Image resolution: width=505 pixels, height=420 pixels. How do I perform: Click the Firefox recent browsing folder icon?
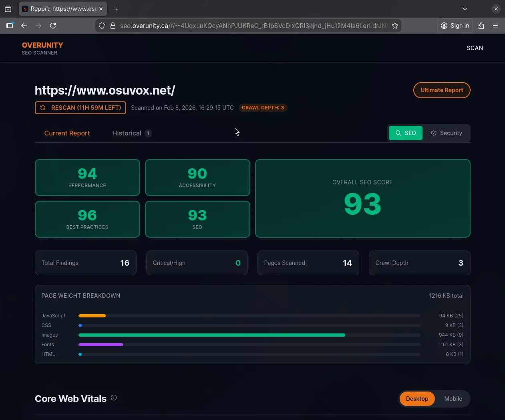8,9
